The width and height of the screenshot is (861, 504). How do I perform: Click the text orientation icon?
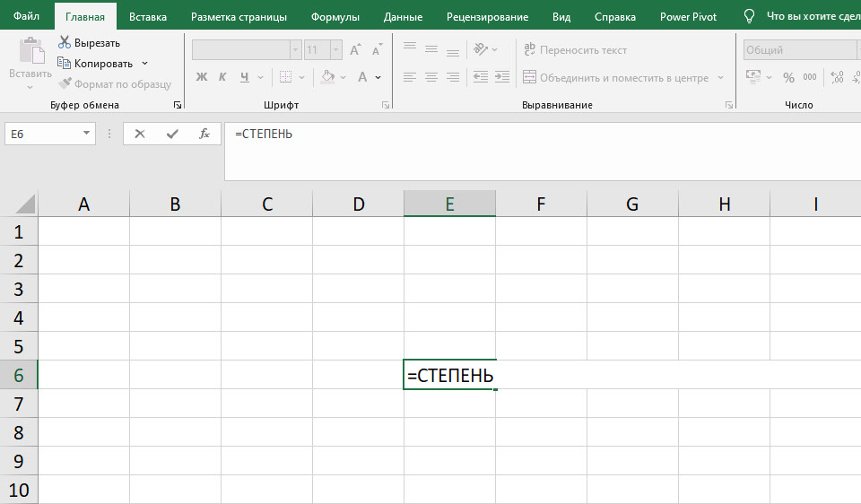click(481, 49)
